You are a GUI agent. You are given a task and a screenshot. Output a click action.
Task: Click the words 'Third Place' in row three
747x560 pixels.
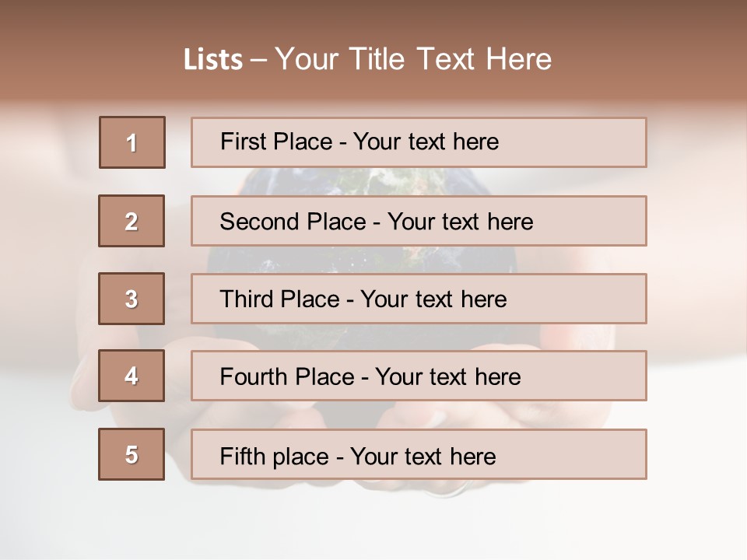[280, 299]
